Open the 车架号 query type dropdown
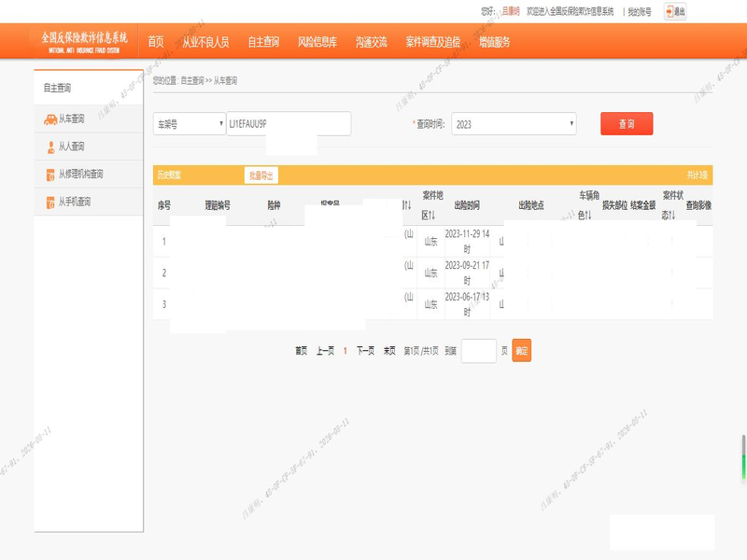Image resolution: width=747 pixels, height=560 pixels. [x=190, y=124]
